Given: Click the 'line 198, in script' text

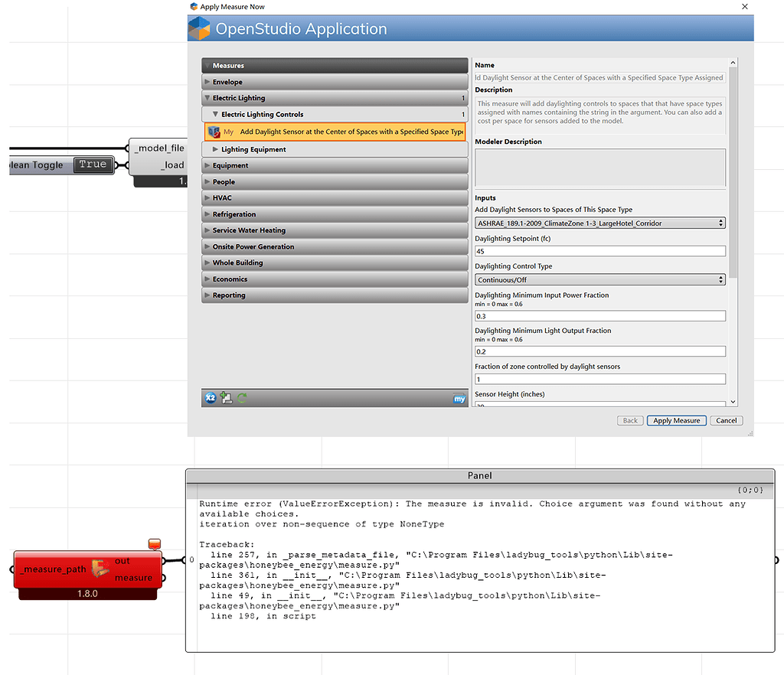Looking at the screenshot, I should [x=263, y=616].
